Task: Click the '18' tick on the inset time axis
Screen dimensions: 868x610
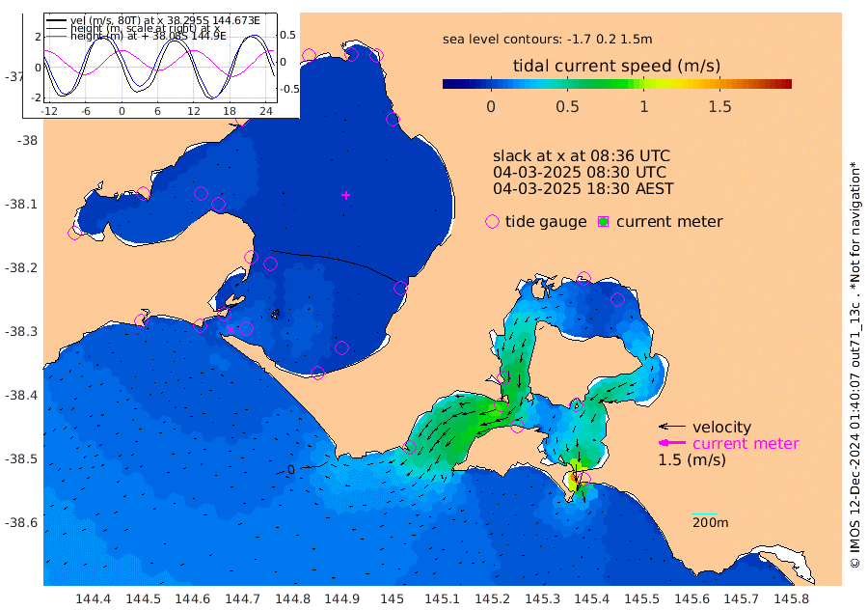Action: (x=230, y=111)
